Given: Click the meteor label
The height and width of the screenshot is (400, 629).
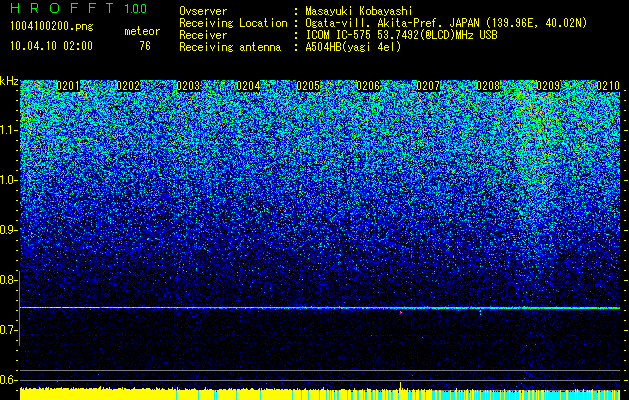Looking at the screenshot, I should point(142,31).
